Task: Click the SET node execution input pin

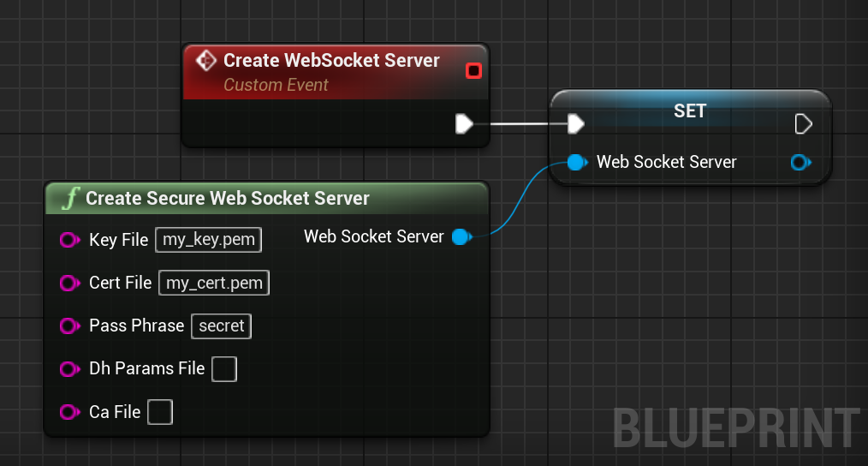Action: tap(576, 123)
